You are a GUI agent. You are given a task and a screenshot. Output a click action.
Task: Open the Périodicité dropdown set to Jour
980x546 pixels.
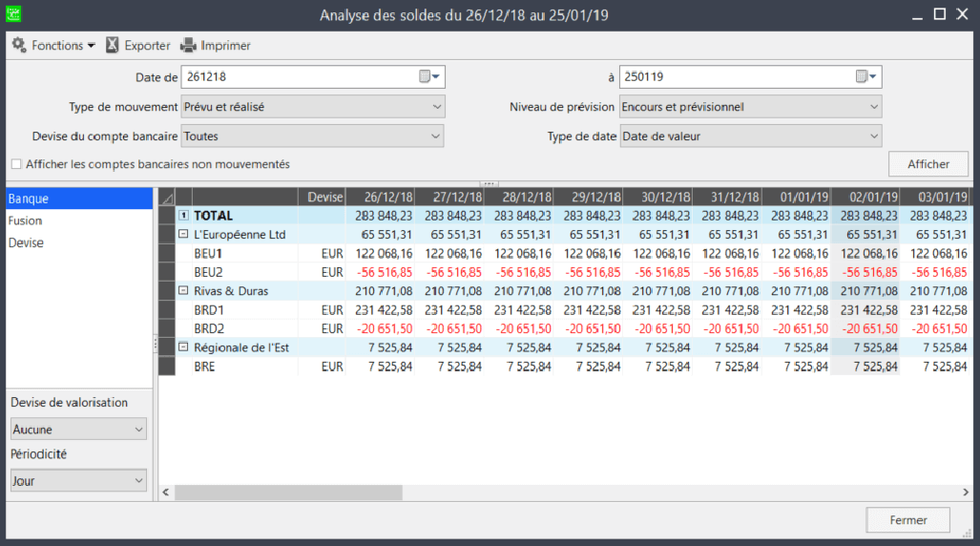(x=78, y=481)
